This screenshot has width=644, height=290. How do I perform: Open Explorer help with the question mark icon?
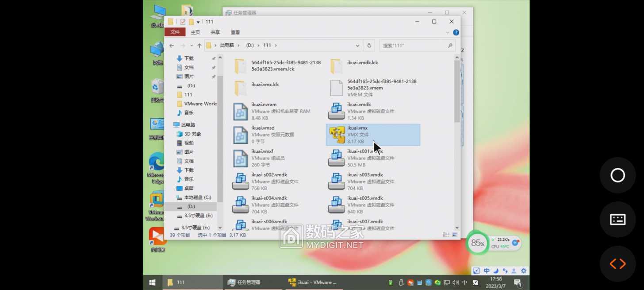[456, 32]
